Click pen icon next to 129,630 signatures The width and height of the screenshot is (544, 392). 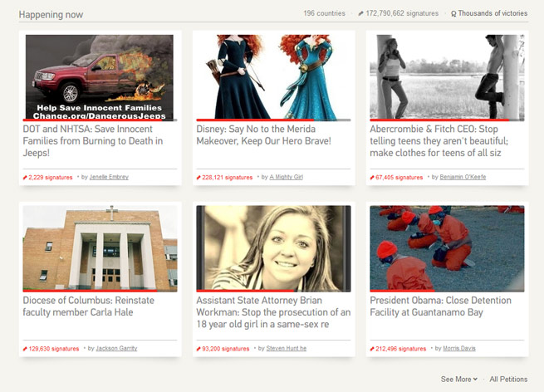(25, 349)
